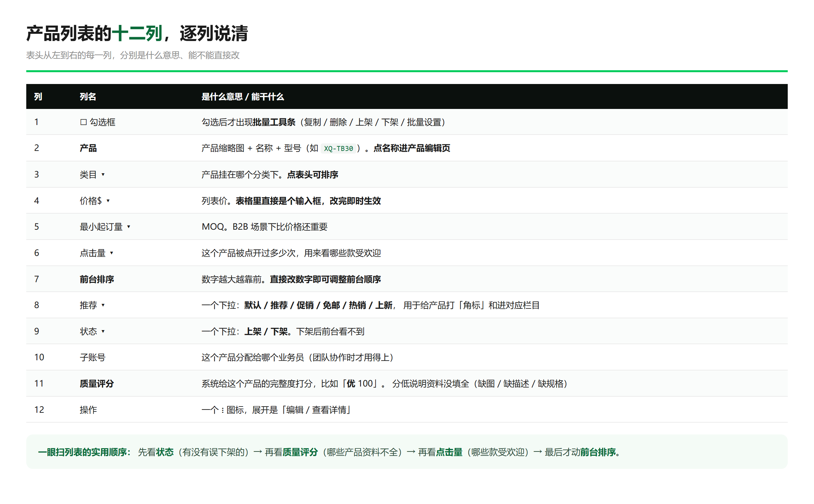Click the subtitle 表头从左到右的每一列

[69, 55]
